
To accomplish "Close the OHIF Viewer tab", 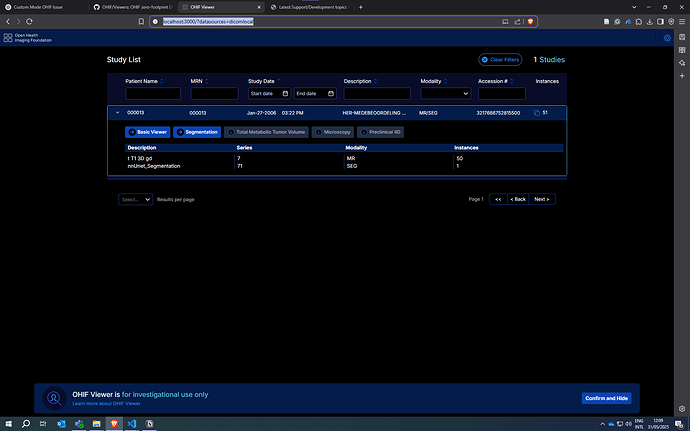I will click(259, 7).
